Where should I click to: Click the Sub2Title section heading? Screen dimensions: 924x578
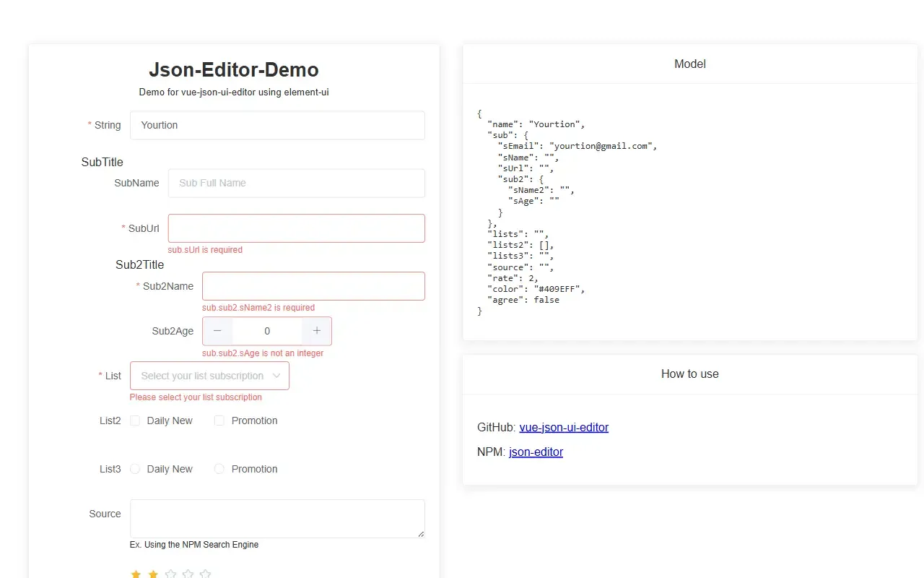click(140, 264)
